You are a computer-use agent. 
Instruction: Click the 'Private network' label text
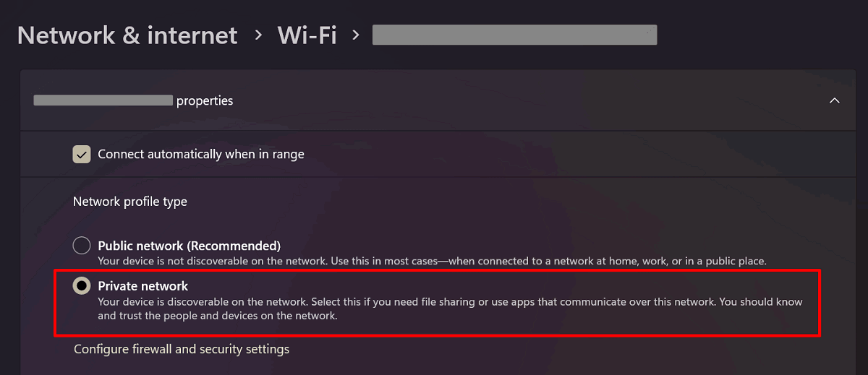click(143, 286)
